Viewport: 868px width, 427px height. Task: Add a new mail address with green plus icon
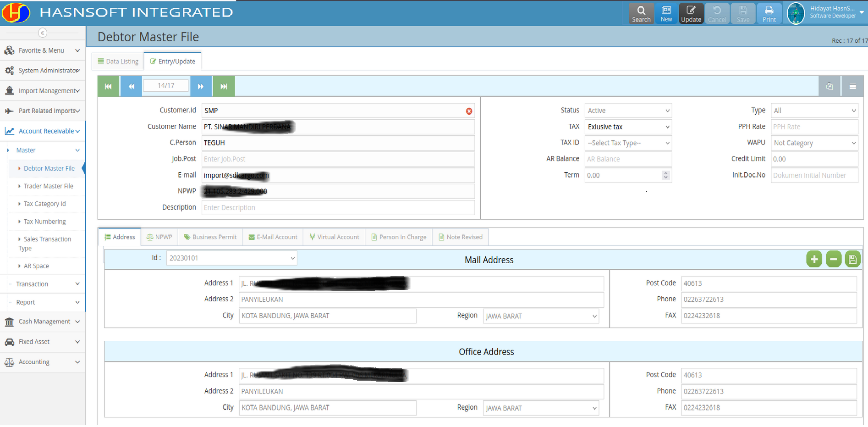point(814,259)
